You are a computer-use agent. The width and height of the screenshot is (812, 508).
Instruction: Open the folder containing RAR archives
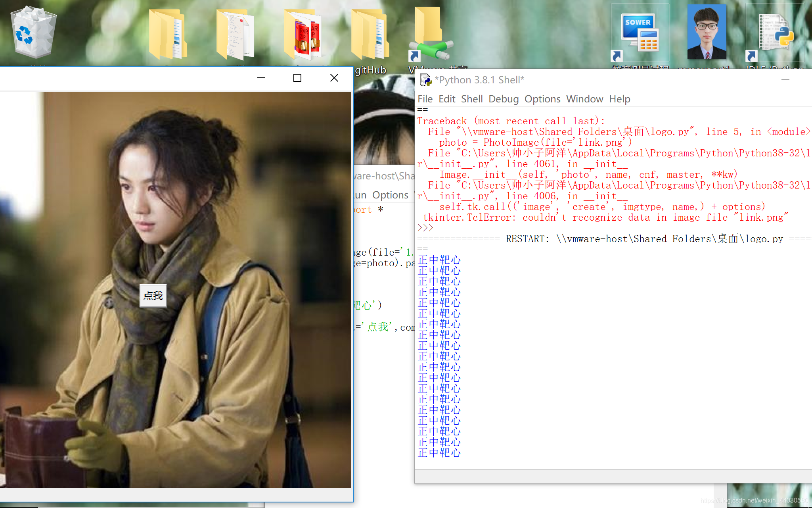[303, 34]
